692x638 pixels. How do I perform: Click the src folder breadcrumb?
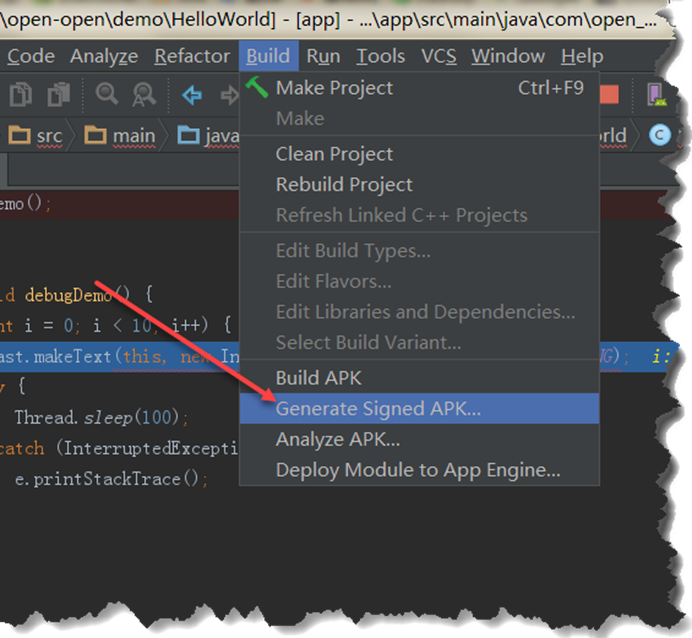[x=35, y=135]
